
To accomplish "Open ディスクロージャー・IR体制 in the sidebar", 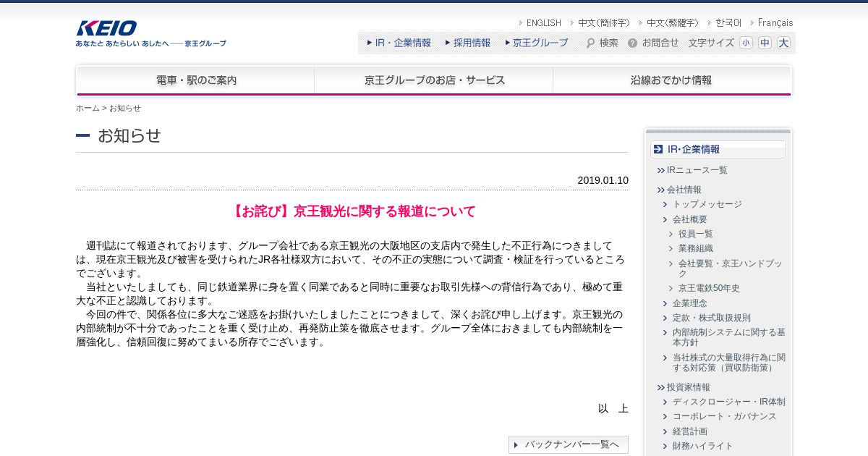I will [729, 402].
